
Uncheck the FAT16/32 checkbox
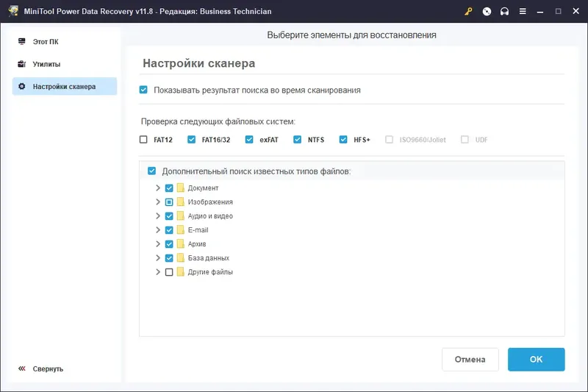click(x=191, y=140)
